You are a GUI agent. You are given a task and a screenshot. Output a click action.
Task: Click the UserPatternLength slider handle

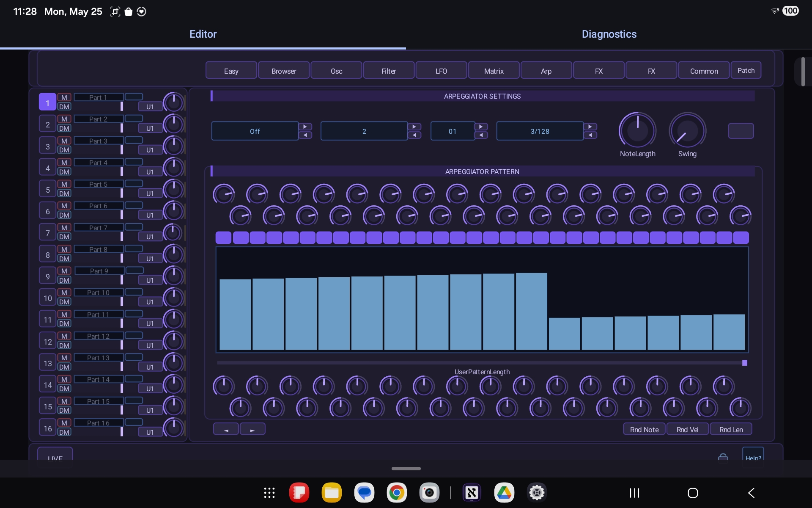pyautogui.click(x=745, y=363)
